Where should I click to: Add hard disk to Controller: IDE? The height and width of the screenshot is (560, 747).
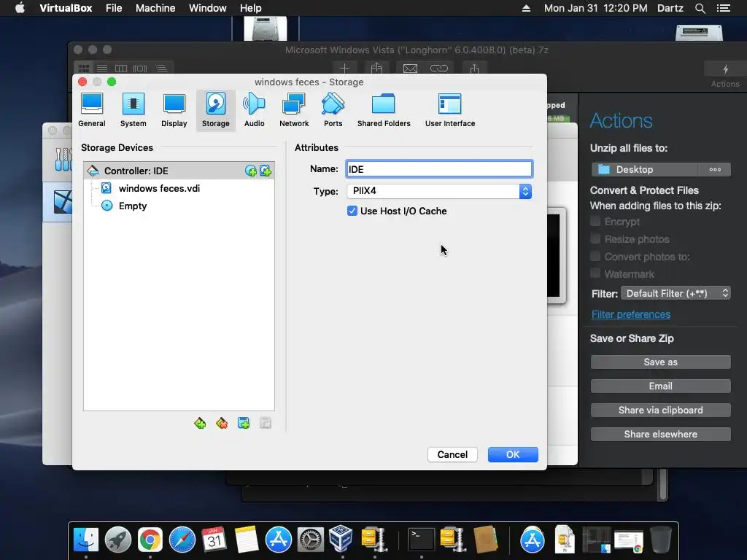(x=266, y=171)
